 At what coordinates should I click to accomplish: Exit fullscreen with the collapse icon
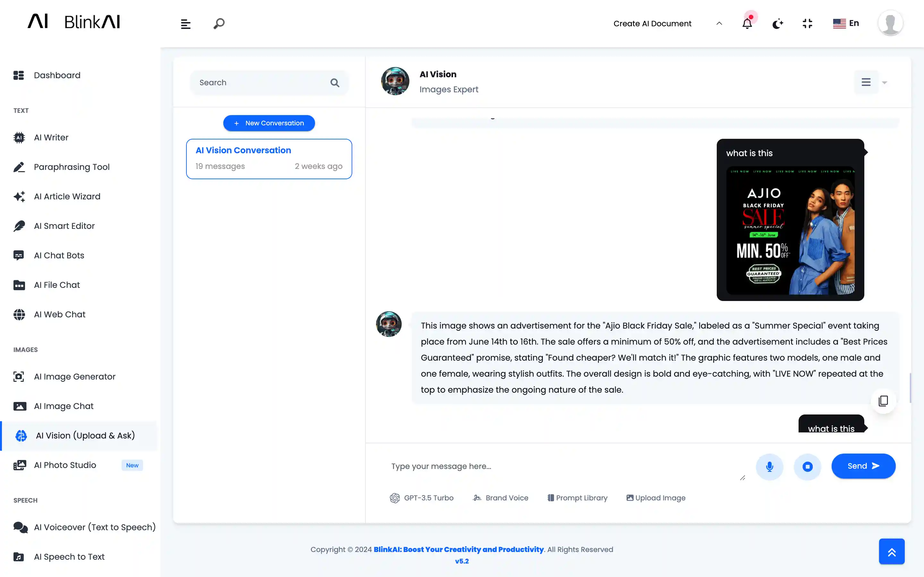coord(807,24)
